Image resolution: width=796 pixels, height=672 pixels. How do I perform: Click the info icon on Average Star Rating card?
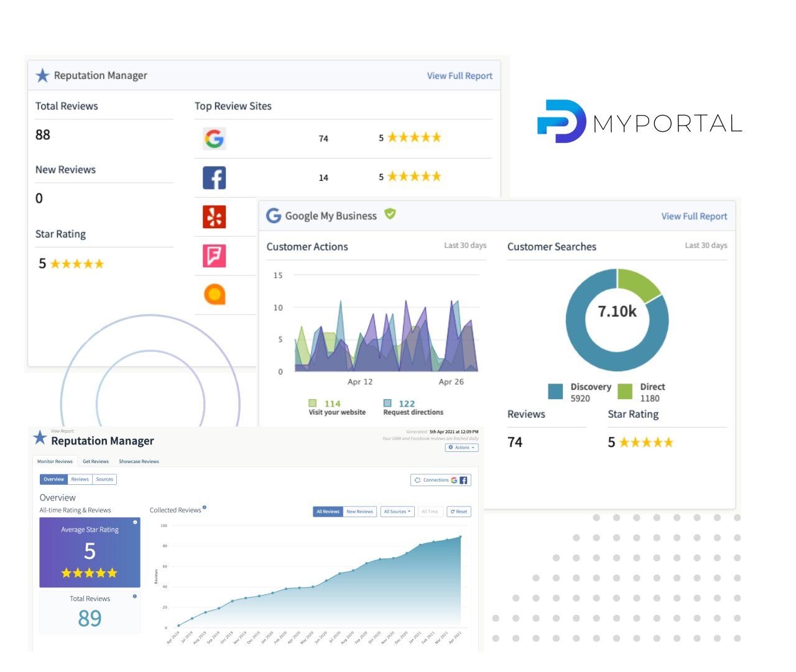point(135,522)
